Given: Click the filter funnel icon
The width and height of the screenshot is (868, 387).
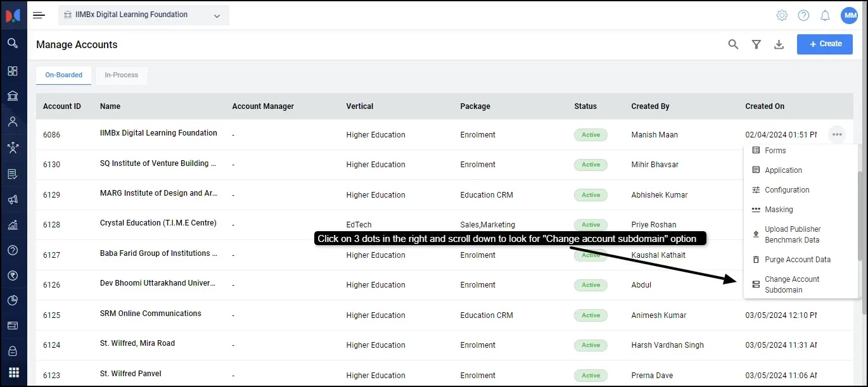Looking at the screenshot, I should (x=756, y=44).
